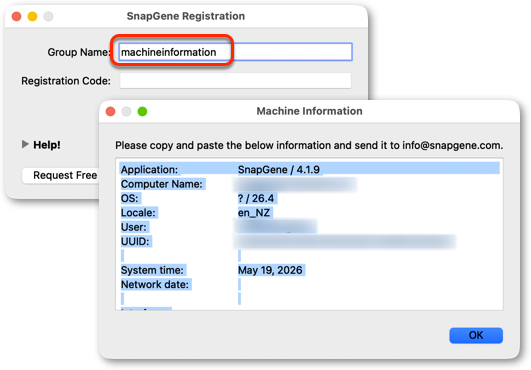This screenshot has width=531, height=370.
Task: Click the '? / 26.4' OS value
Action: (256, 198)
